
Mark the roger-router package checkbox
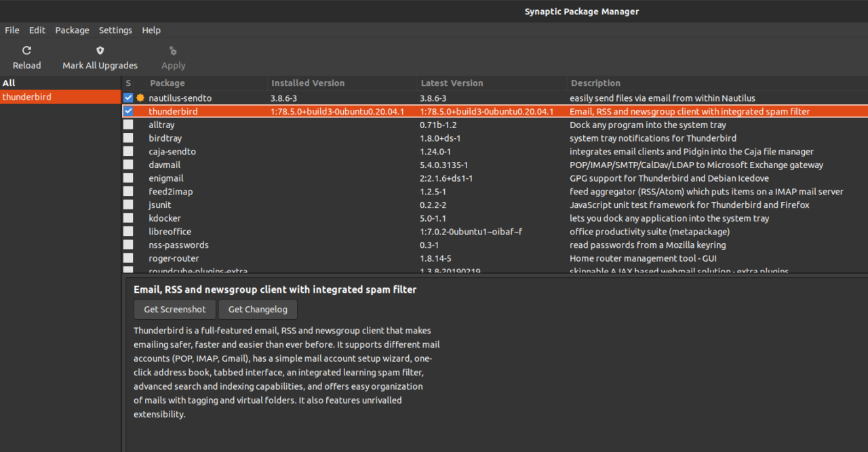tap(128, 258)
